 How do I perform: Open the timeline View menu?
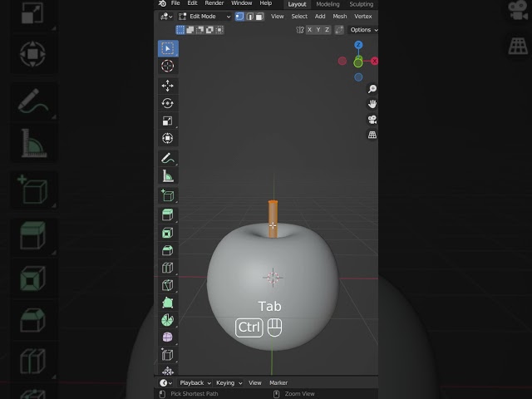click(x=255, y=382)
